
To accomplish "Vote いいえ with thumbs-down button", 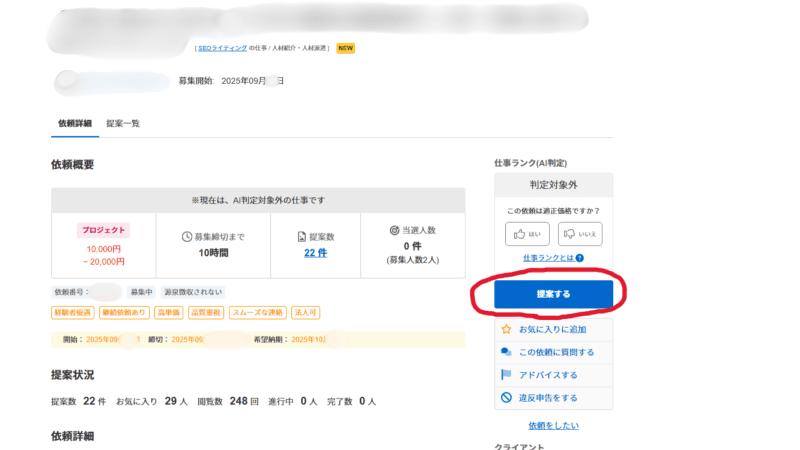I will click(580, 234).
